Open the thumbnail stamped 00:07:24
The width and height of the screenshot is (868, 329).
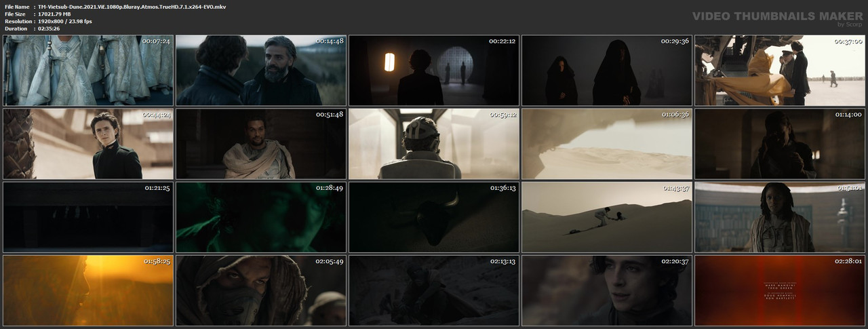[88, 71]
